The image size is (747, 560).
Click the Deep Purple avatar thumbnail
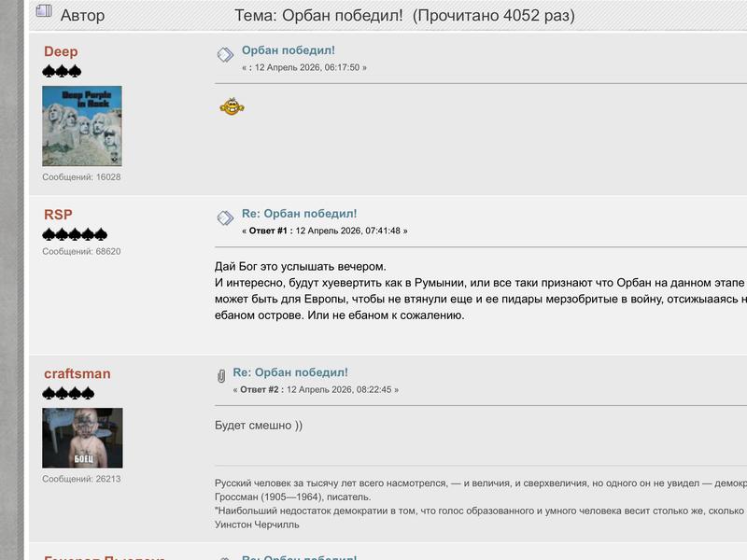coord(82,126)
